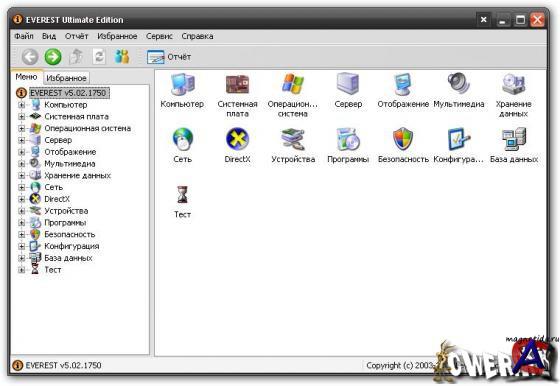560x386 pixels.
Task: Open the Избранное menu in menu bar
Action: pyautogui.click(x=117, y=36)
